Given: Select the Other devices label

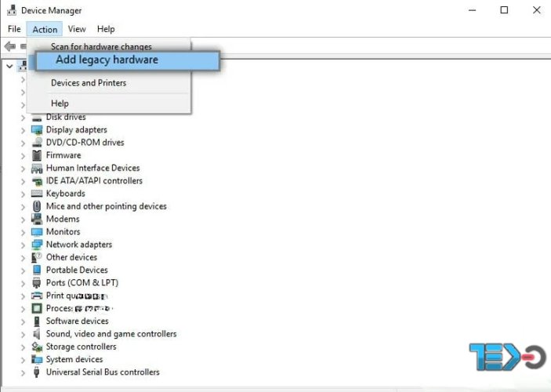Looking at the screenshot, I should pos(71,257).
